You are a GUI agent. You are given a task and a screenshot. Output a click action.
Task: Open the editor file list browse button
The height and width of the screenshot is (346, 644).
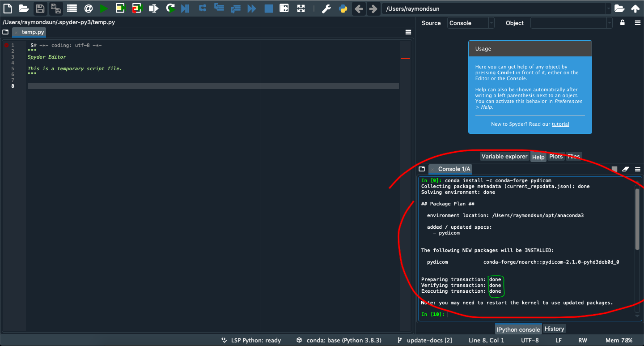[5, 32]
